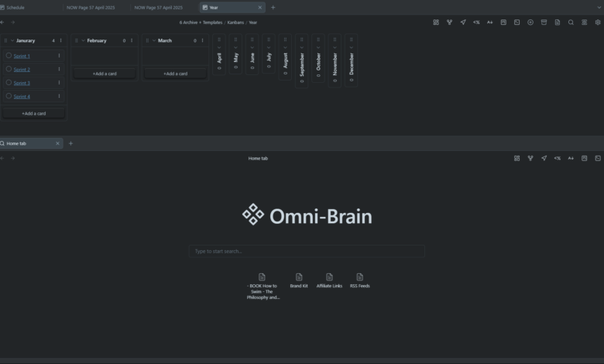The width and height of the screenshot is (604, 364).
Task: Expand the April lane
Action: [x=219, y=48]
